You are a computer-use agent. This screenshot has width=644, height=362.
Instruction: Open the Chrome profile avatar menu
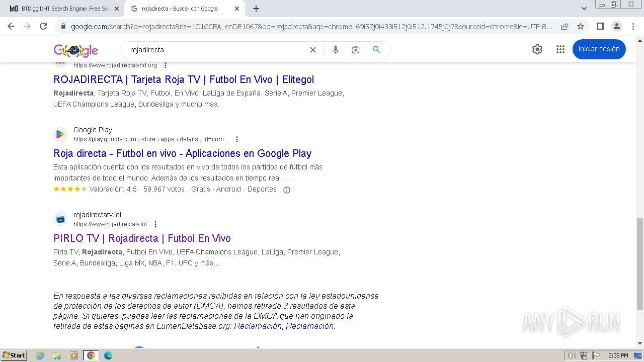click(616, 26)
